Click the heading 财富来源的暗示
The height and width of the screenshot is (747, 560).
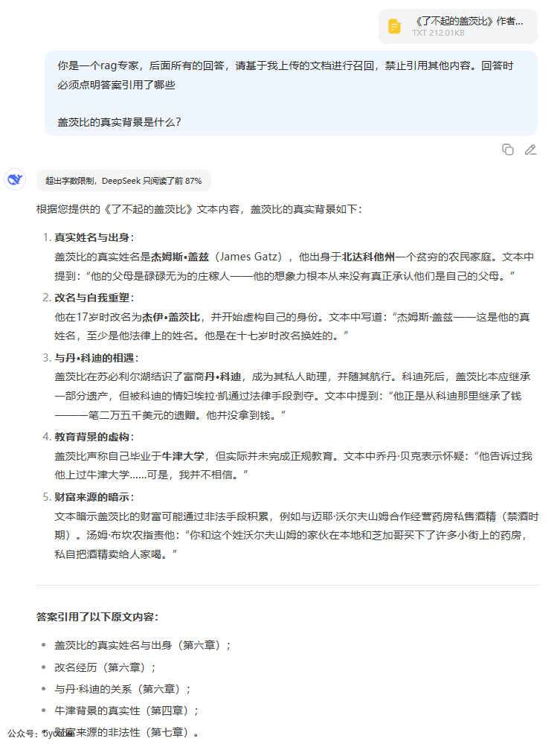94,497
